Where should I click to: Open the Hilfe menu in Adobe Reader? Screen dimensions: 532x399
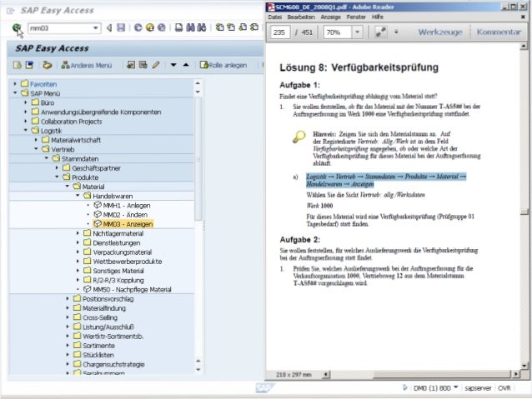pyautogui.click(x=377, y=17)
